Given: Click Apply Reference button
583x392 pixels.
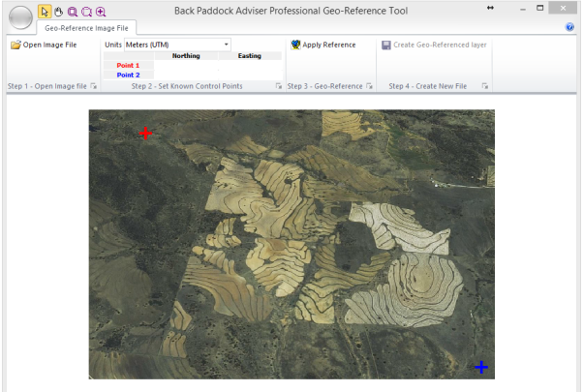Looking at the screenshot, I should pyautogui.click(x=323, y=45).
